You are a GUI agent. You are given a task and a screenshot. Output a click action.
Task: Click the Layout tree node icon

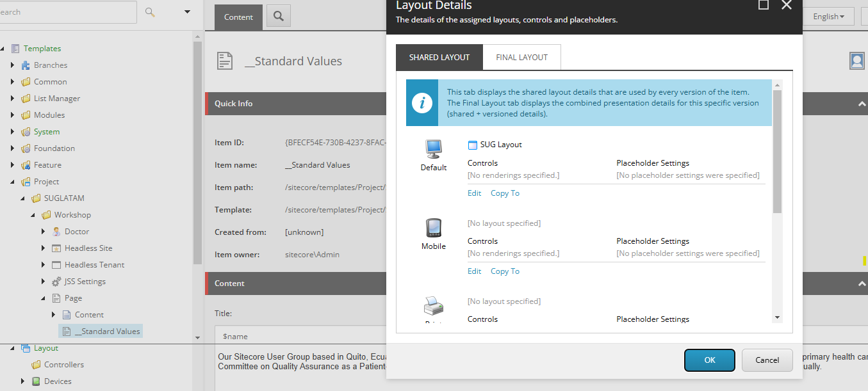coord(26,348)
